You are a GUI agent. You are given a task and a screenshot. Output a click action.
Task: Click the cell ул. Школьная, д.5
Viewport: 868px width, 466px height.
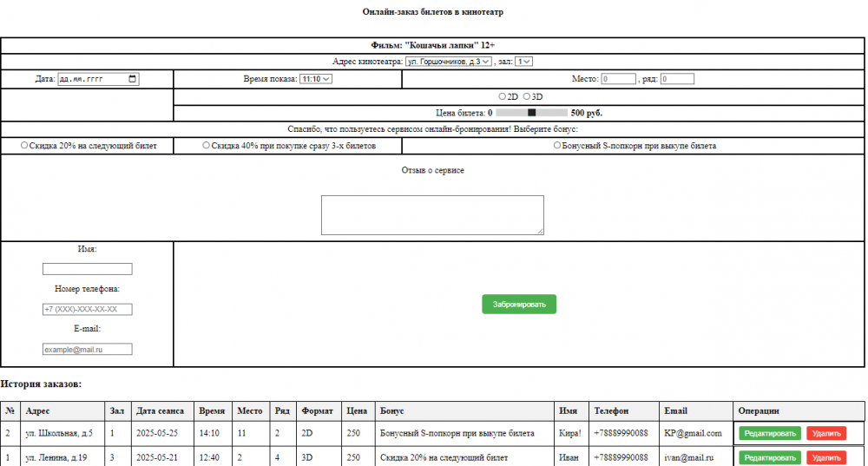[x=62, y=433]
